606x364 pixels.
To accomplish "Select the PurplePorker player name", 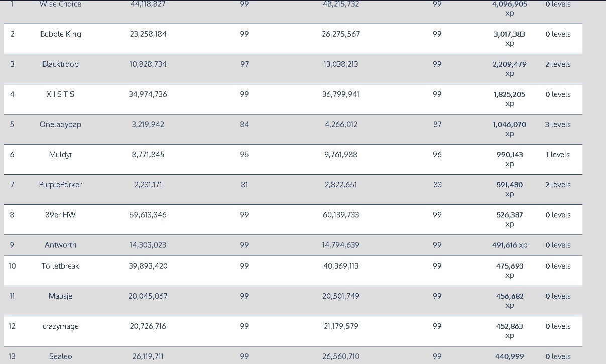I will 60,185.
